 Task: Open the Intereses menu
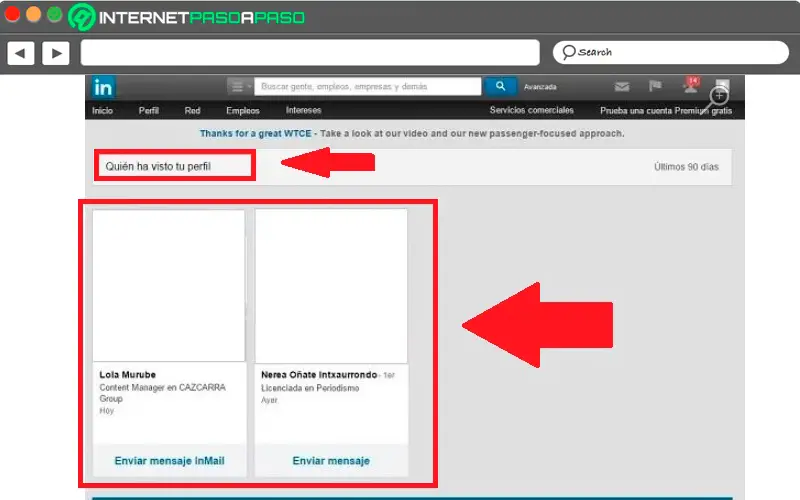tap(304, 110)
